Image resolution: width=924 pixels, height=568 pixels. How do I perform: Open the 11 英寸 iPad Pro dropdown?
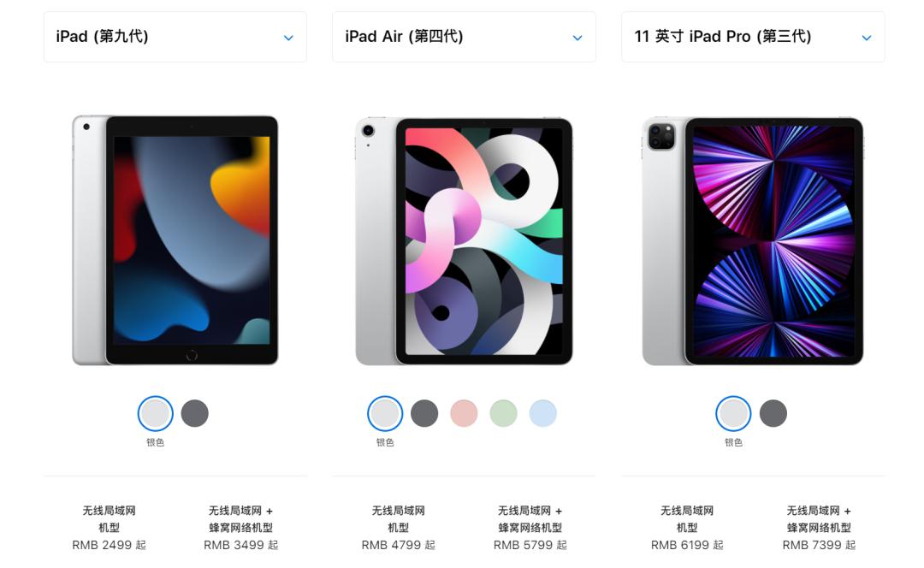pos(753,37)
